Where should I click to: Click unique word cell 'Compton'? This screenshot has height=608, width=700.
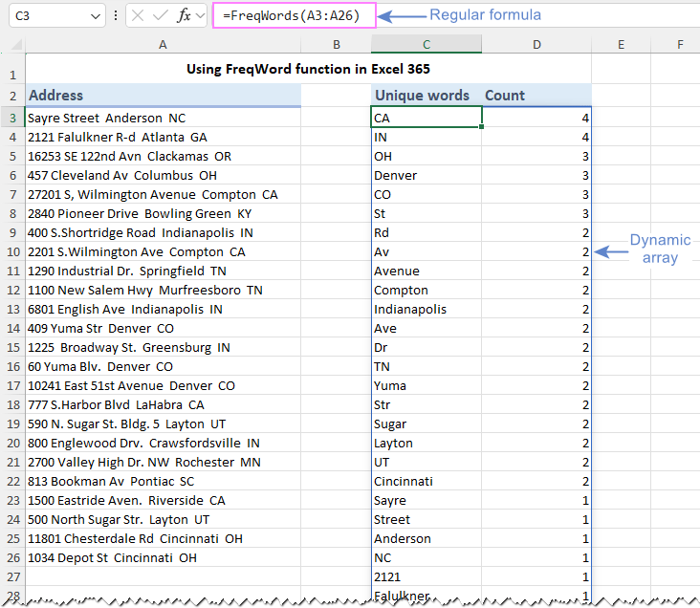pyautogui.click(x=427, y=291)
